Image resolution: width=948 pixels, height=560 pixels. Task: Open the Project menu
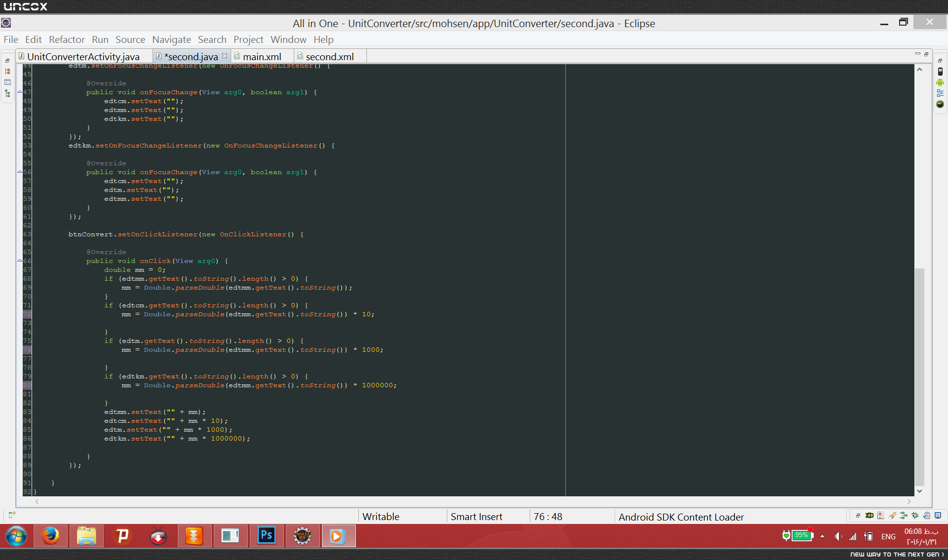248,39
